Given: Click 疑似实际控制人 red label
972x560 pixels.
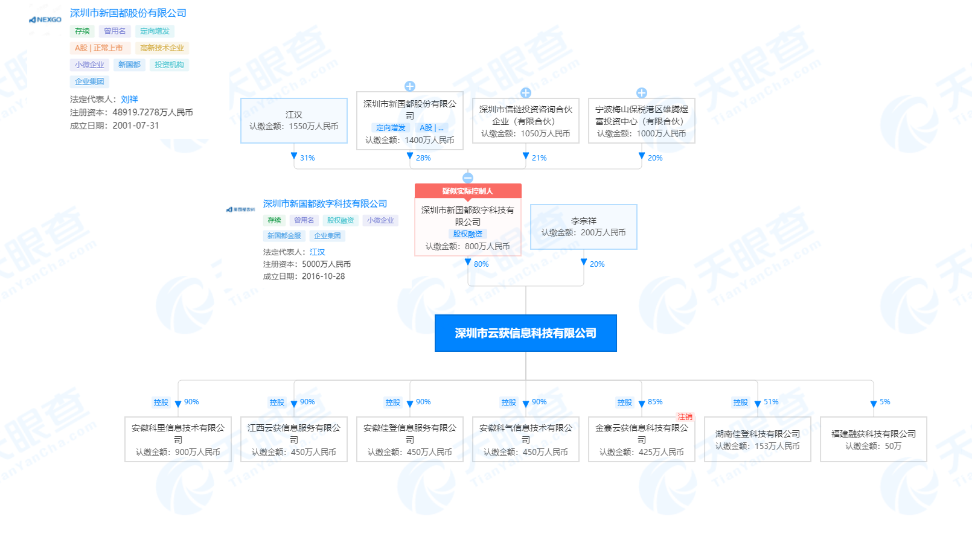Looking at the screenshot, I should tap(468, 191).
